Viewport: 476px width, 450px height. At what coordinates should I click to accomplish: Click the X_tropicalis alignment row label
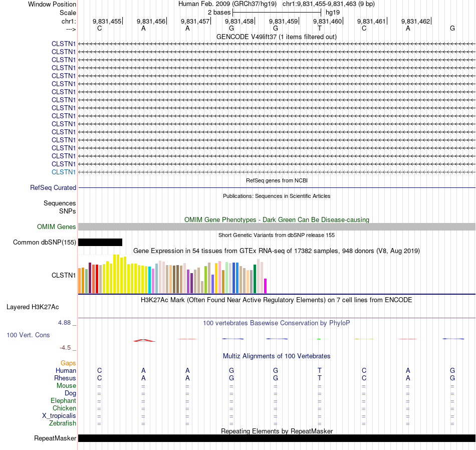[x=59, y=416]
